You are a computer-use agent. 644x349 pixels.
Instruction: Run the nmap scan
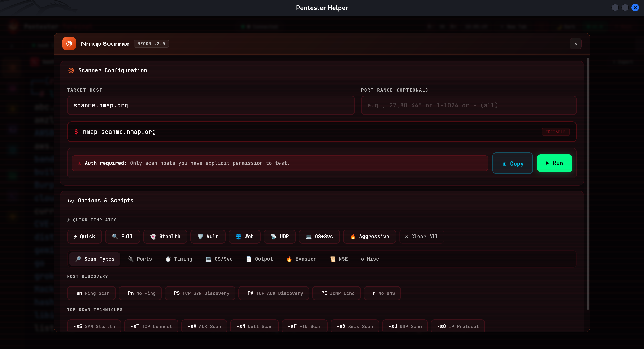click(554, 163)
